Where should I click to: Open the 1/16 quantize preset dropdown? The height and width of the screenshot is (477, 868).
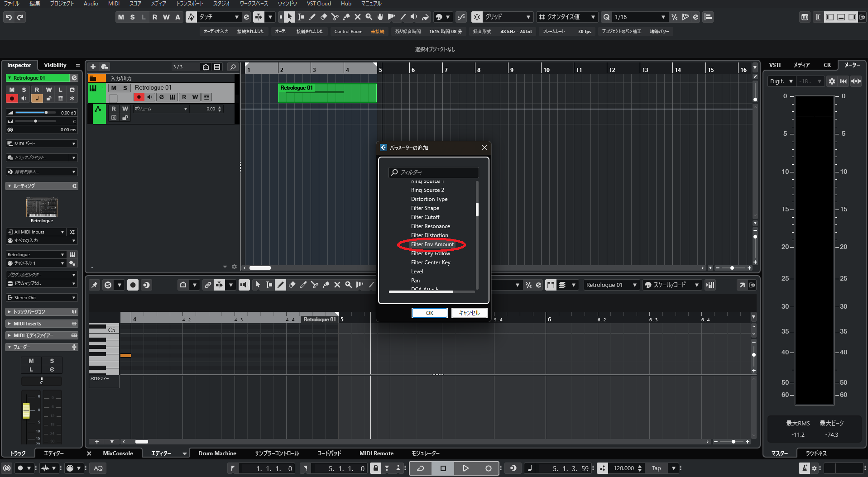pos(640,17)
